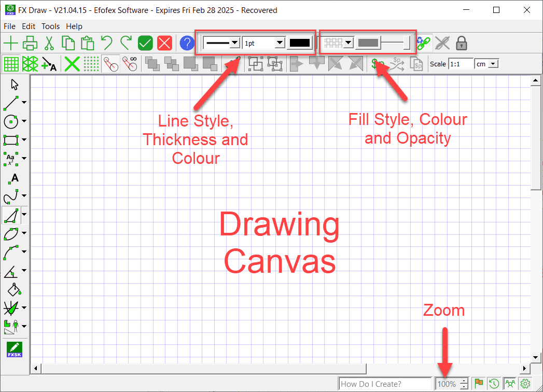Cut selection using the scissors icon
Image resolution: width=543 pixels, height=392 pixels.
[49, 43]
